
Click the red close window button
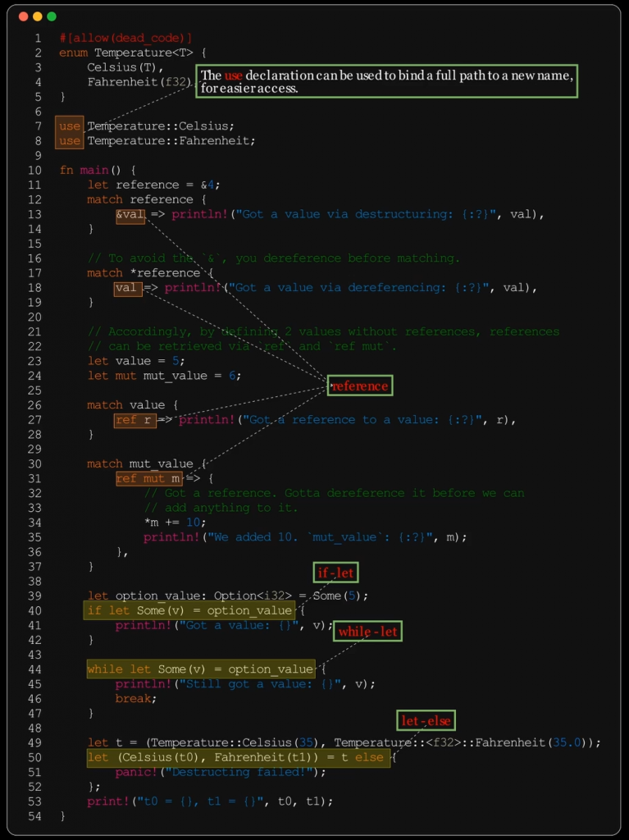point(23,16)
